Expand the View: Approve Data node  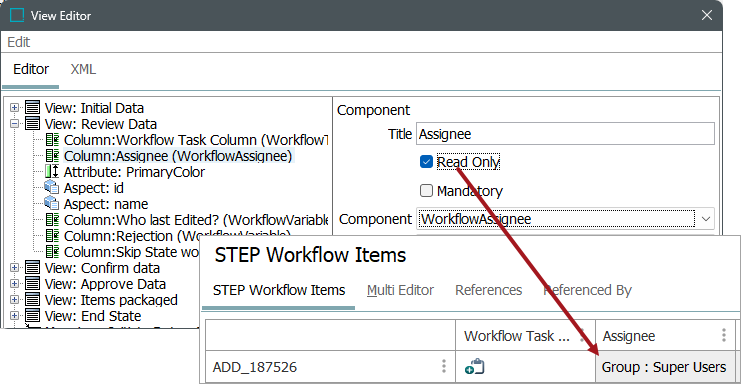point(15,284)
